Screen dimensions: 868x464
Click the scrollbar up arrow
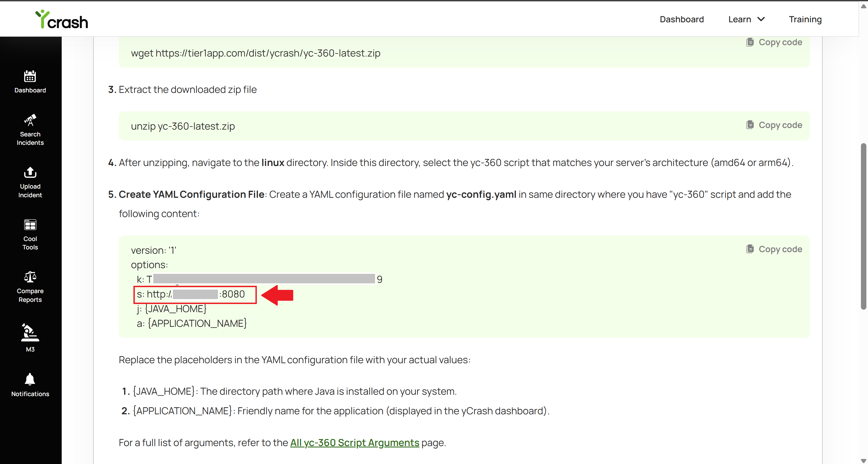[x=863, y=6]
